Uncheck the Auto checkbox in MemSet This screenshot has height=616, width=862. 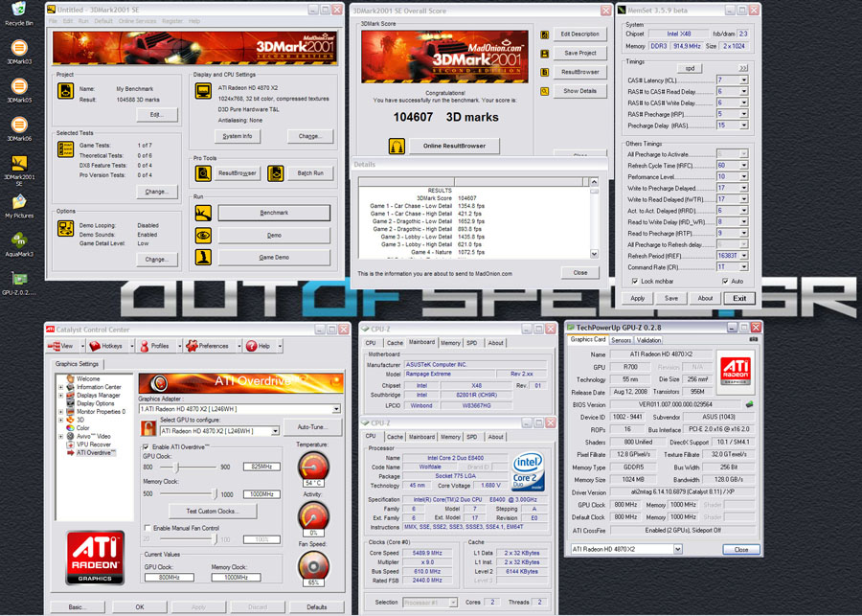725,281
